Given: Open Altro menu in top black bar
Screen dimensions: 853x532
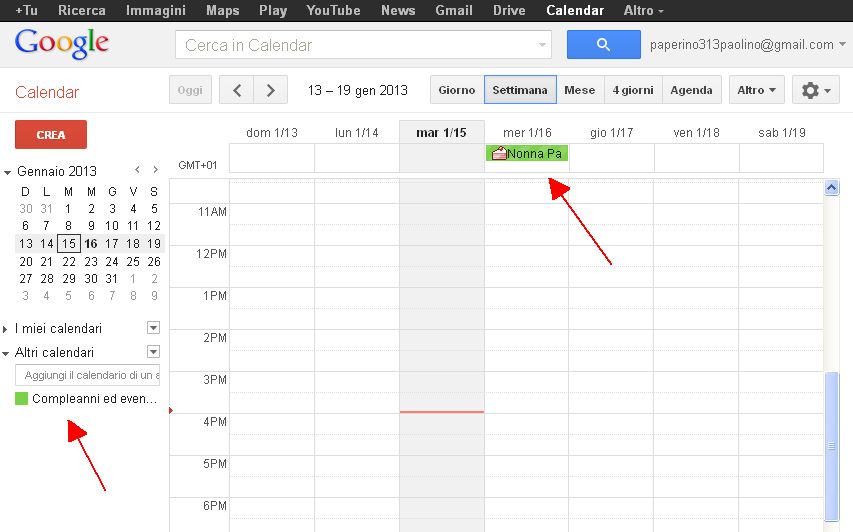Looking at the screenshot, I should pyautogui.click(x=644, y=10).
